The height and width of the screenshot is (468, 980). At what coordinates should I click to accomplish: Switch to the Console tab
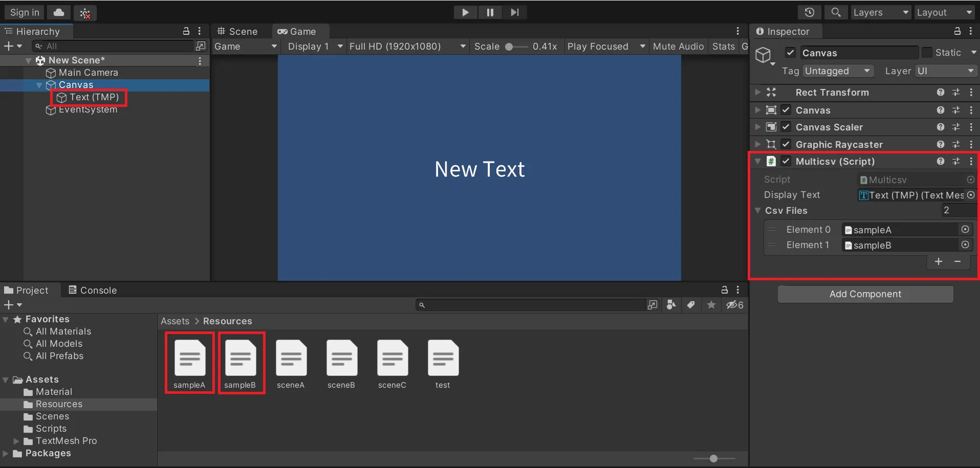pos(93,290)
